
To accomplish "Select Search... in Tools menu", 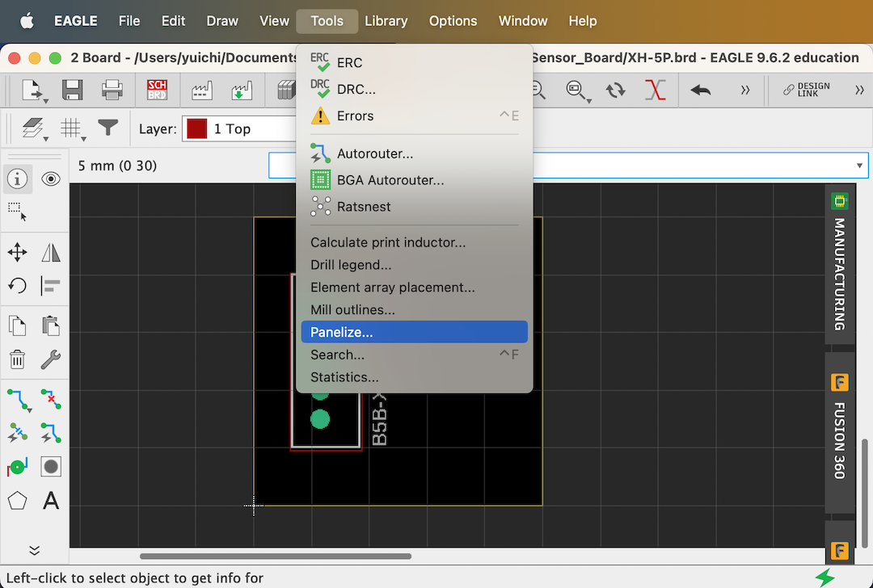I will coord(414,355).
